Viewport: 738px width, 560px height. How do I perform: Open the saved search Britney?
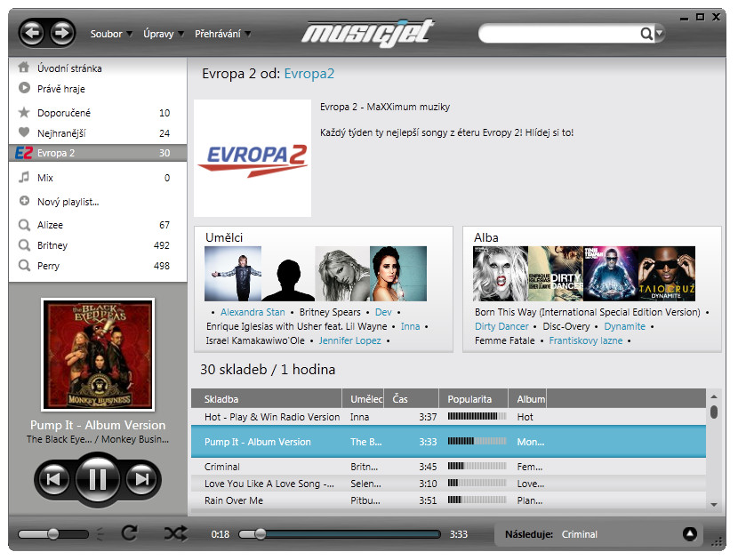(x=98, y=245)
